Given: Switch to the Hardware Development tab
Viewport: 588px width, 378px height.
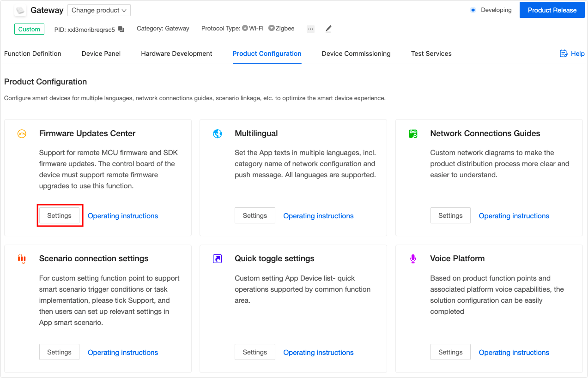Looking at the screenshot, I should [176, 54].
